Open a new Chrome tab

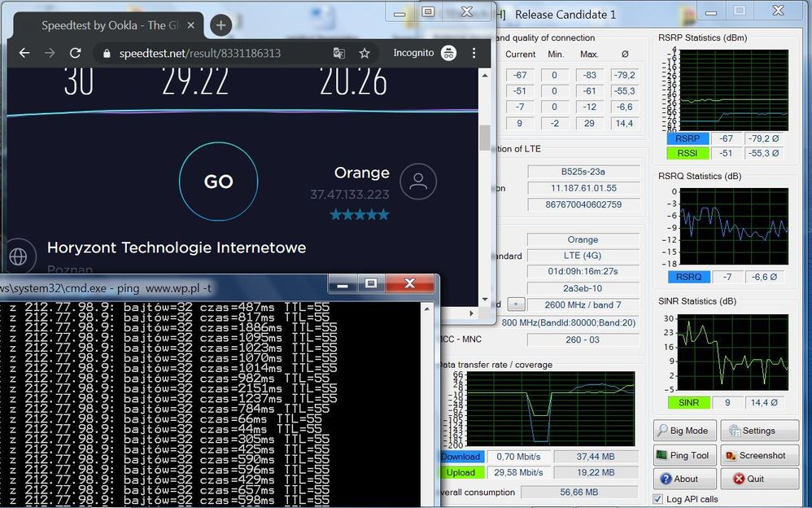coord(220,25)
